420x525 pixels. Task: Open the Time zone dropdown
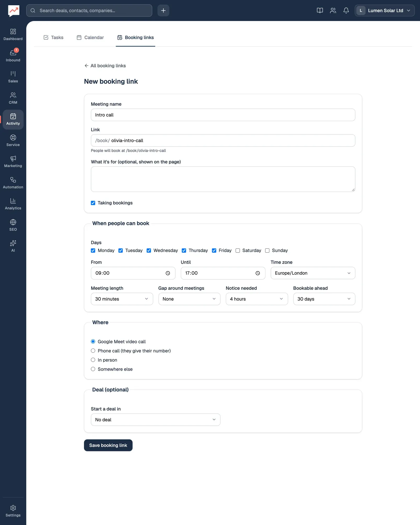(x=313, y=273)
